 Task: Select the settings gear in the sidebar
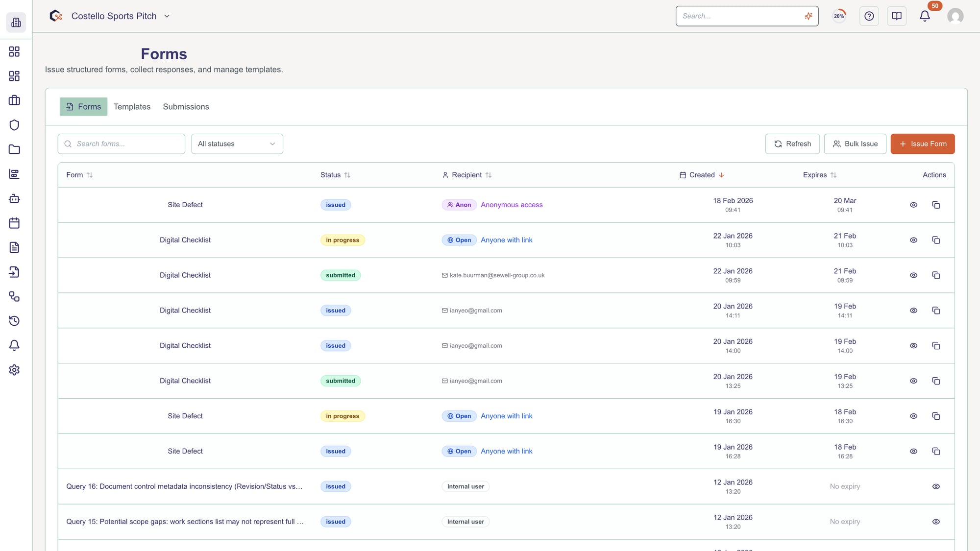tap(14, 370)
